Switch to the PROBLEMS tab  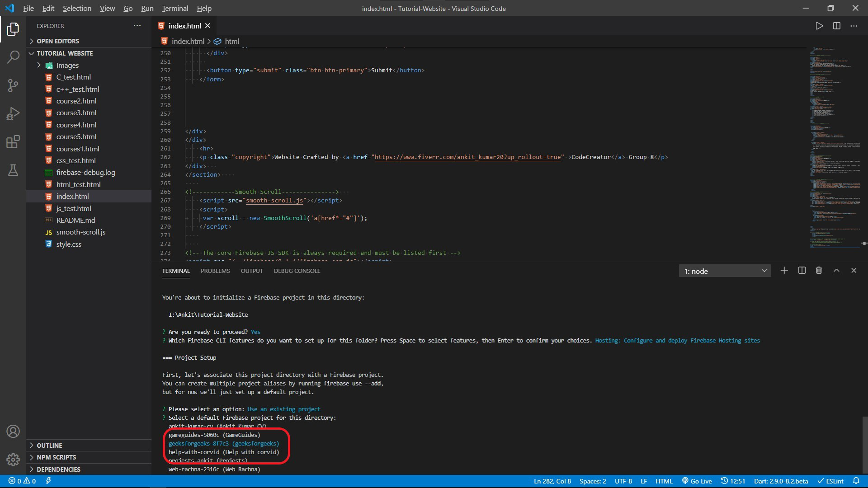click(x=215, y=271)
